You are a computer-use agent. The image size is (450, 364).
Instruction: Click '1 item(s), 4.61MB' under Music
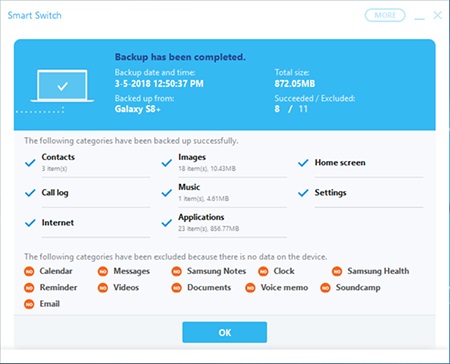point(204,199)
